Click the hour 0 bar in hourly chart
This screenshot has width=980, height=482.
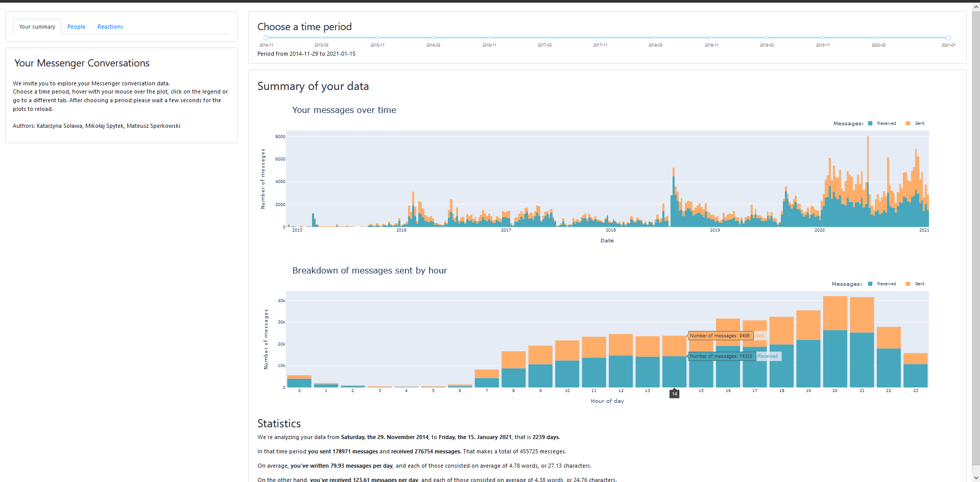point(299,381)
